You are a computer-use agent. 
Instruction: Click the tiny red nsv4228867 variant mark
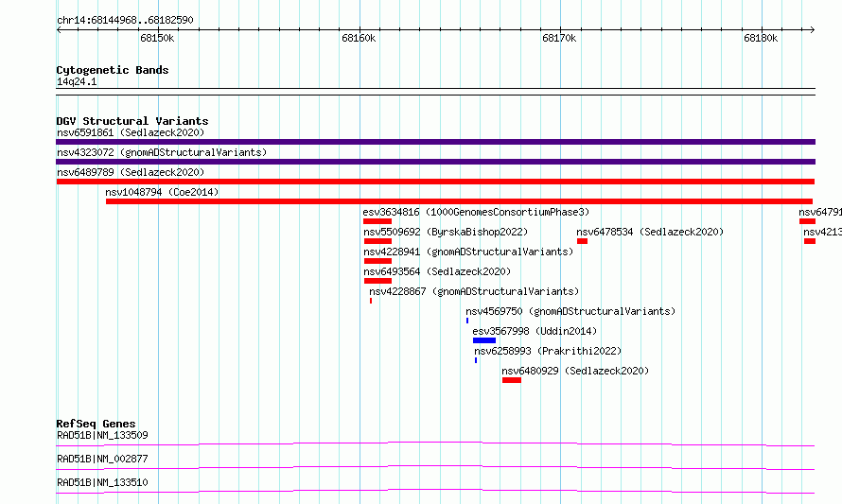click(x=371, y=301)
